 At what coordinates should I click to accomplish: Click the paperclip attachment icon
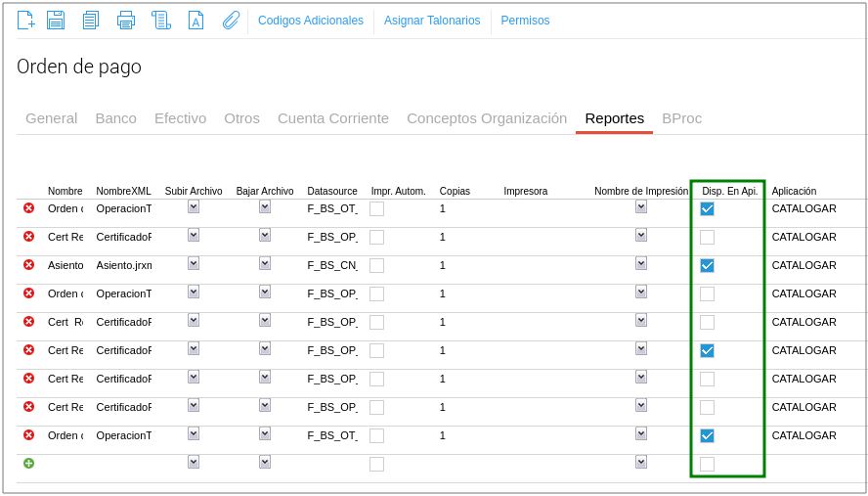(x=231, y=21)
